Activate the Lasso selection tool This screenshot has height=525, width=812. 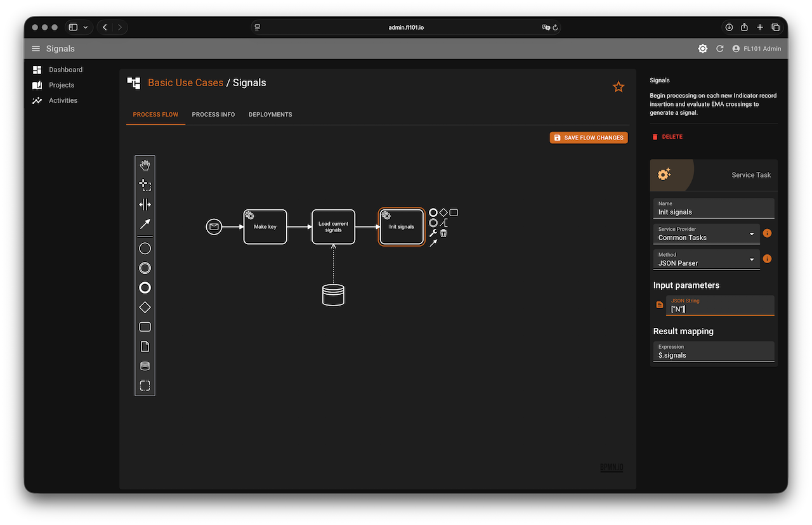pyautogui.click(x=145, y=185)
